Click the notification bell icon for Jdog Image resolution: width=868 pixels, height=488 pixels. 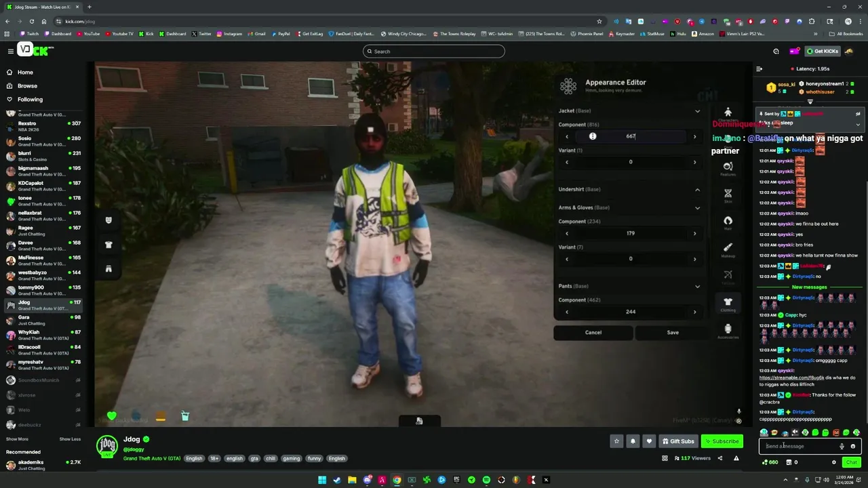coord(633,441)
